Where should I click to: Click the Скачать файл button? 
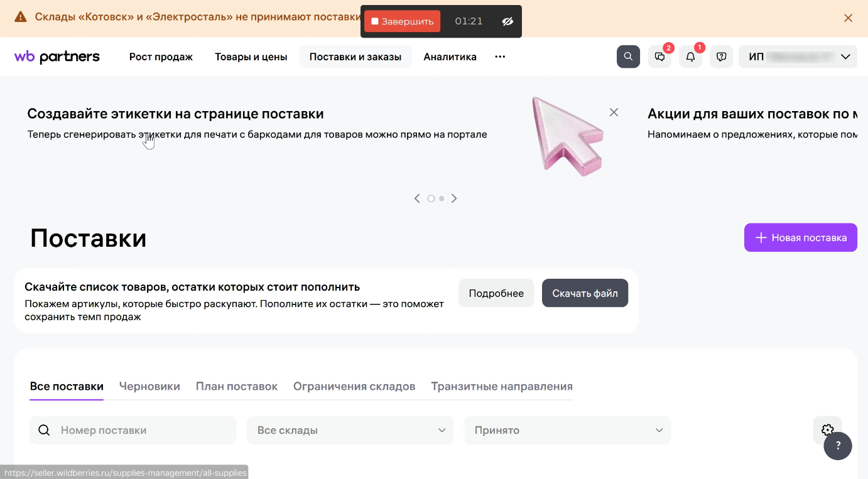585,293
